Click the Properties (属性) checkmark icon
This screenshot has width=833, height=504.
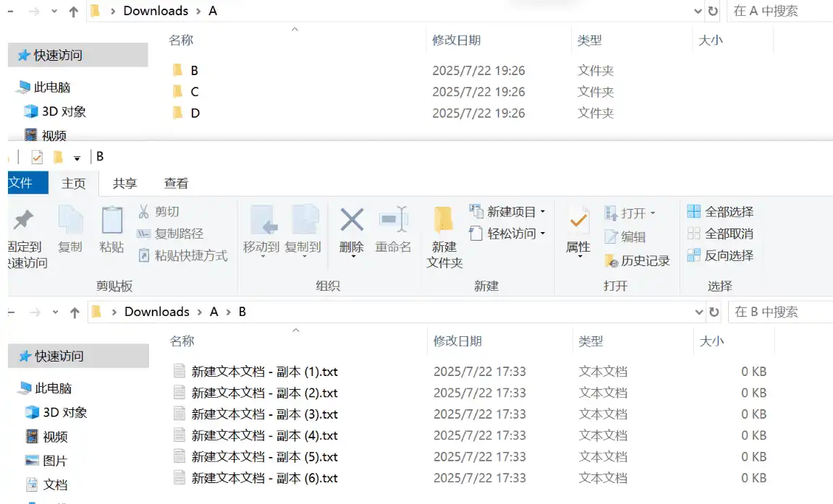pos(578,220)
